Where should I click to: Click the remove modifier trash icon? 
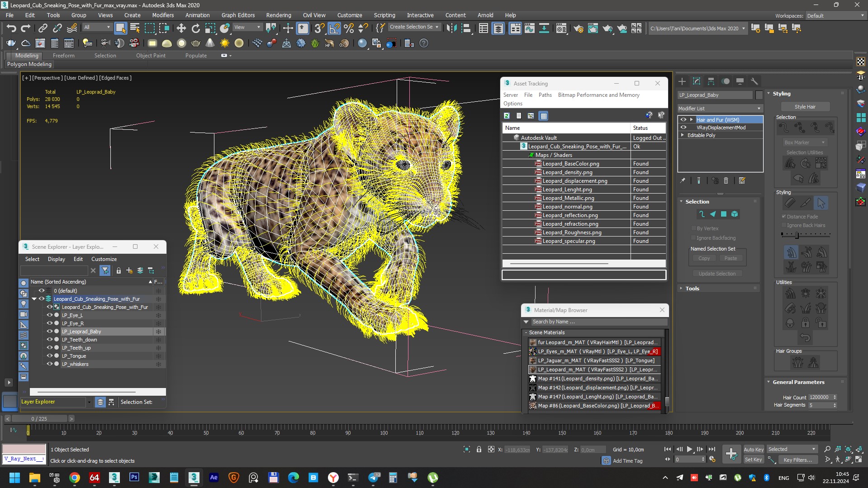726,180
